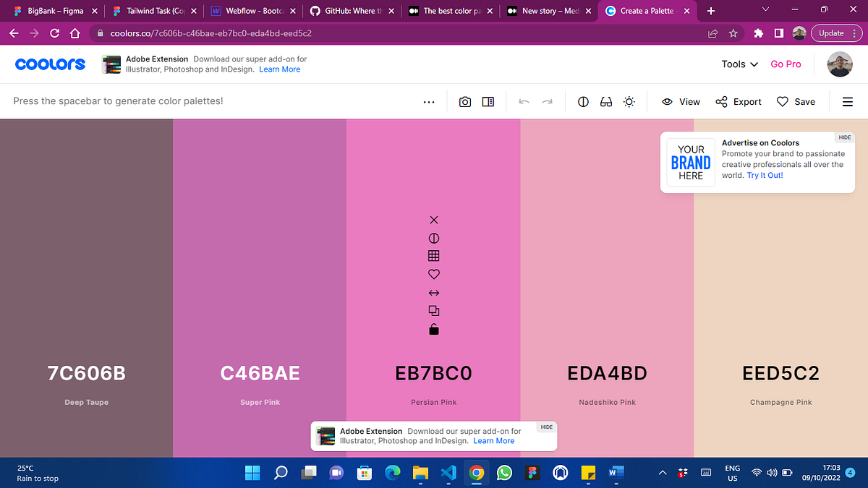Screen dimensions: 868x488
Task: Expand the hamburger menu on the right
Action: pyautogui.click(x=847, y=101)
